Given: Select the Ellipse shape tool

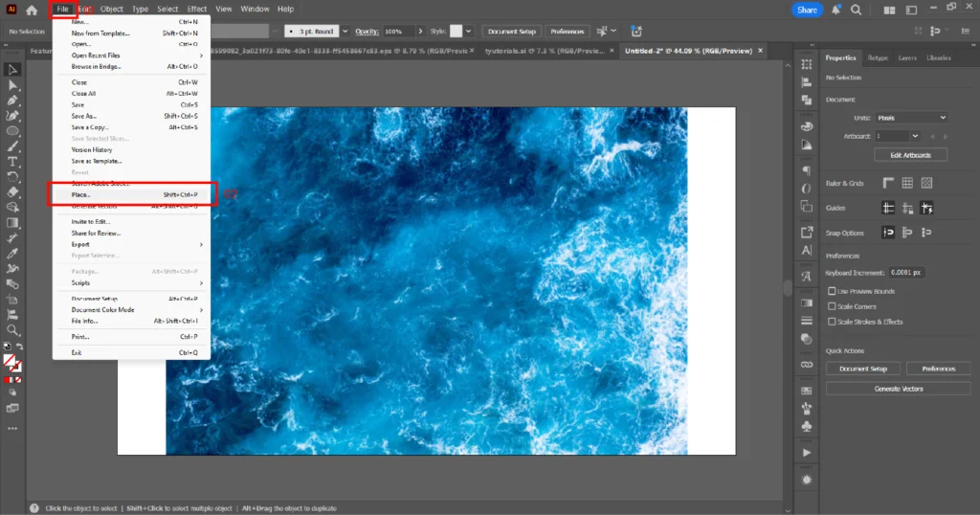Looking at the screenshot, I should coord(11,131).
